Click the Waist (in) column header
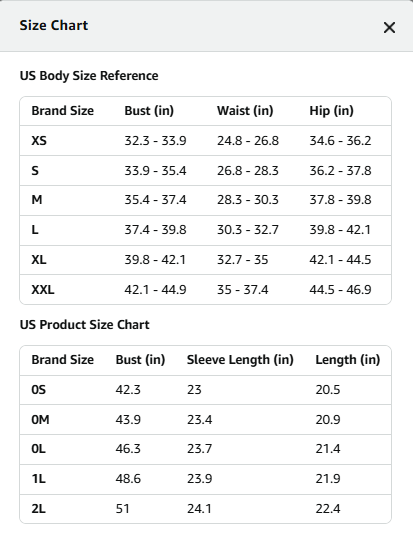This screenshot has height=557, width=413. (x=245, y=111)
